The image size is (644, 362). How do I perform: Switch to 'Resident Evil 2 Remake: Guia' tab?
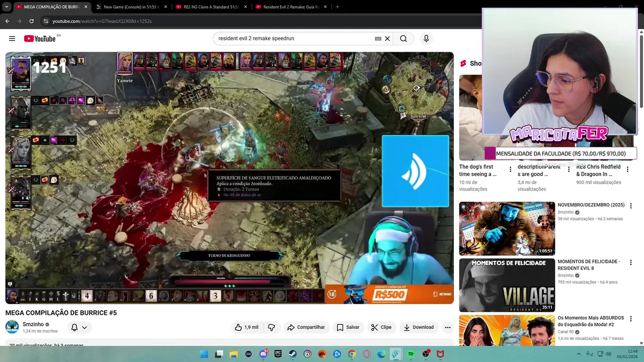(x=291, y=7)
